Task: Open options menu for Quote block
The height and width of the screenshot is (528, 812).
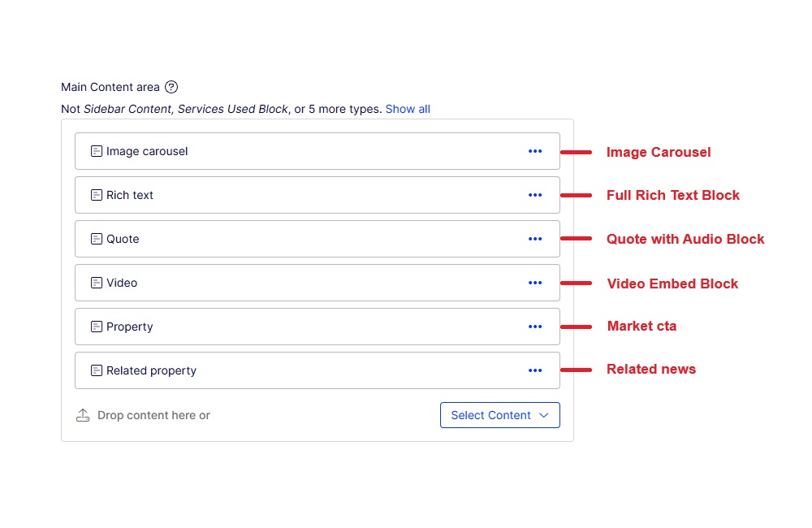Action: click(535, 239)
